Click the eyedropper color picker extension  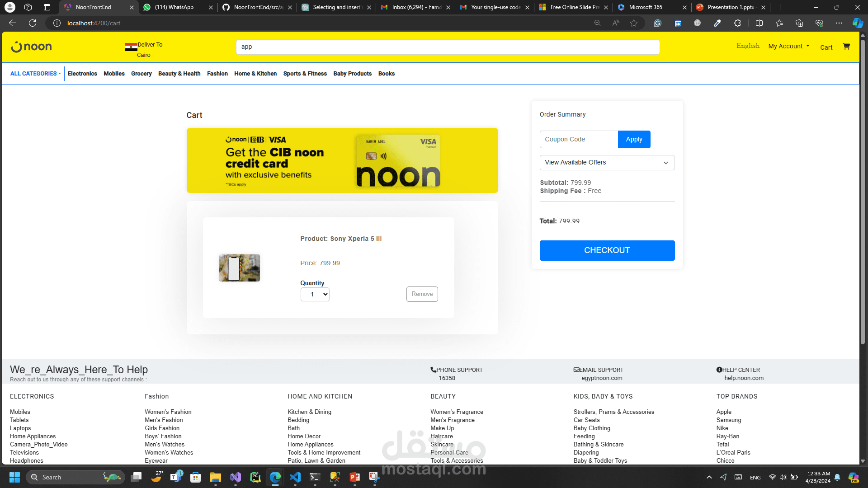click(x=717, y=23)
